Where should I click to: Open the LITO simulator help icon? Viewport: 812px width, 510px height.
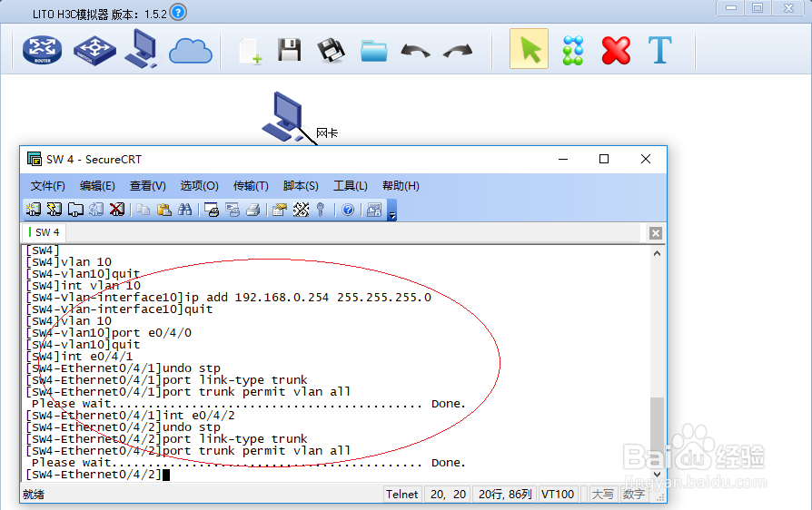[x=178, y=12]
